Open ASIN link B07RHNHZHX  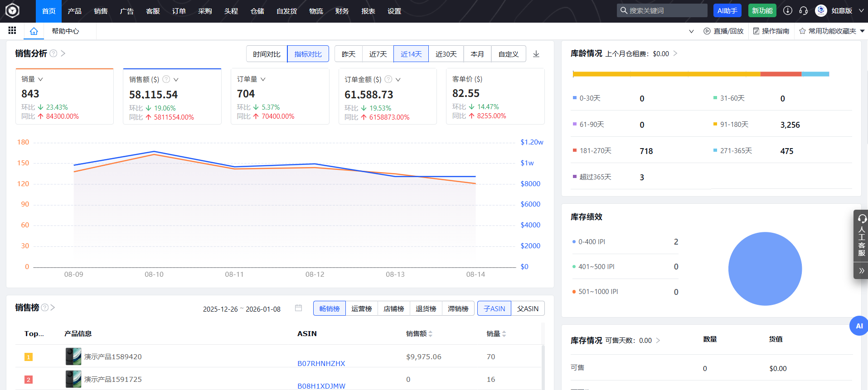(x=321, y=363)
